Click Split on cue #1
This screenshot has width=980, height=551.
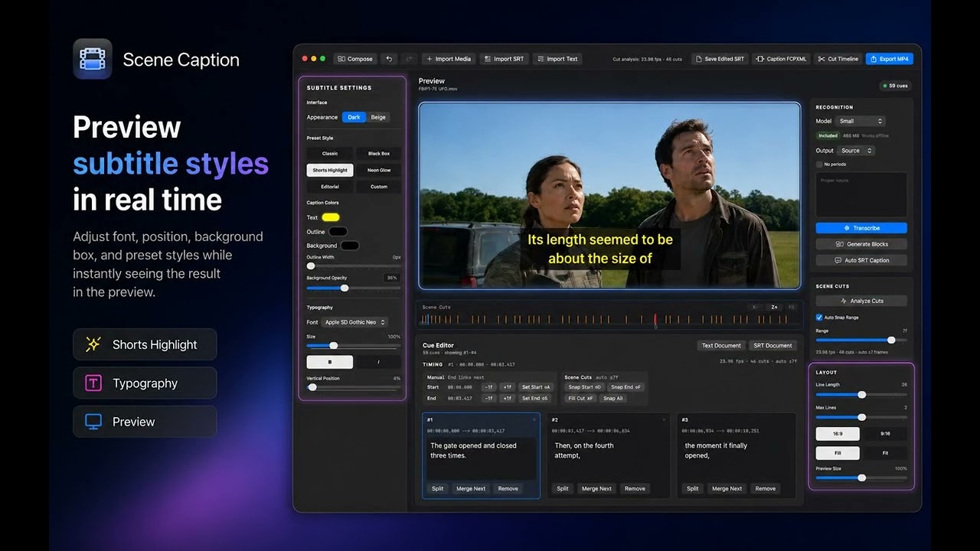click(437, 488)
